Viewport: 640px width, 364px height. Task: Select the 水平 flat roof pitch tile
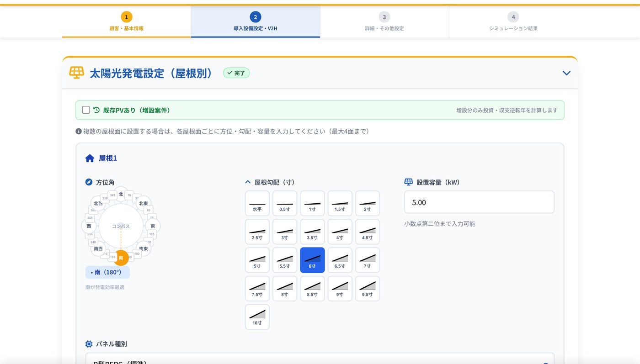click(257, 203)
